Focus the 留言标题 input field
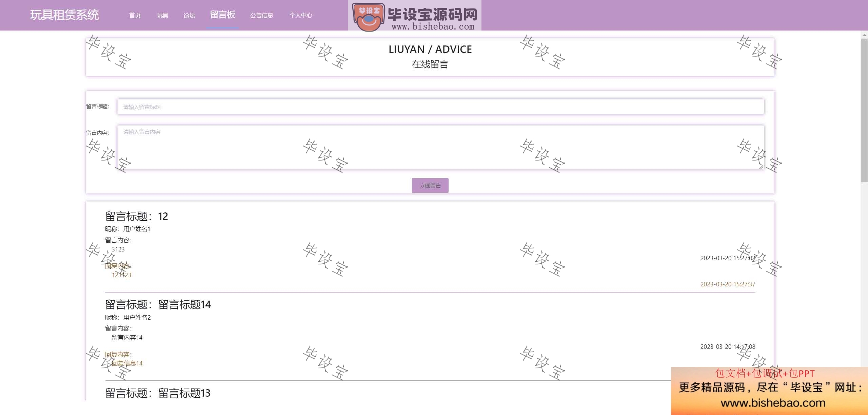 click(x=440, y=107)
